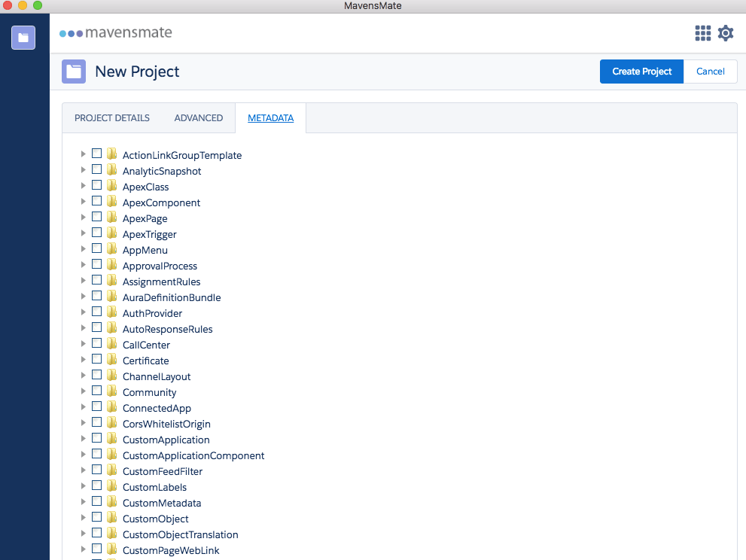Select the AutoResponseRules label
The width and height of the screenshot is (746, 560).
[x=167, y=329]
